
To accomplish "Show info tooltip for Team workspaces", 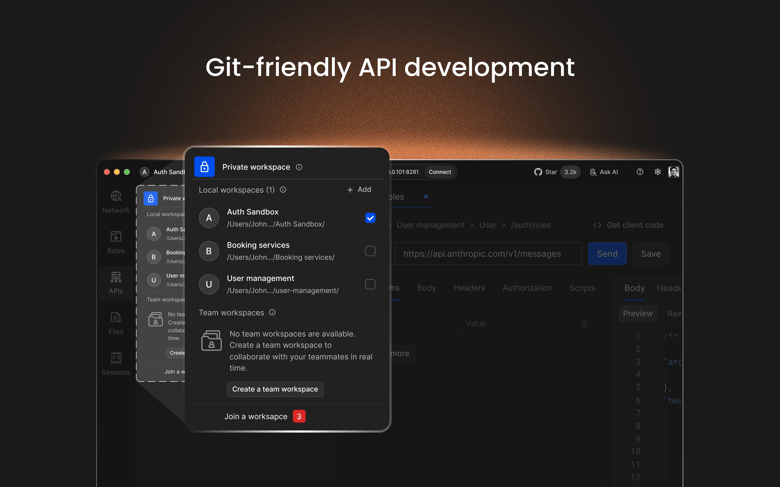I will click(272, 313).
